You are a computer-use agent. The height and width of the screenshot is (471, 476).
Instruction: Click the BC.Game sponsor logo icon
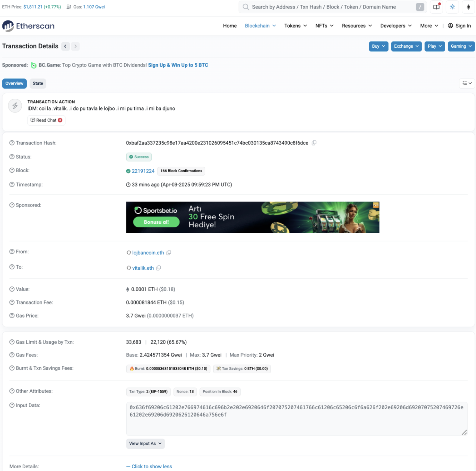34,65
